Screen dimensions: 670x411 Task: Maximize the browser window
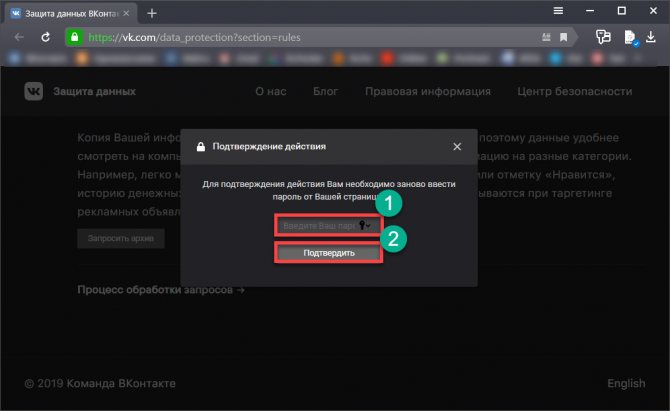(622, 11)
